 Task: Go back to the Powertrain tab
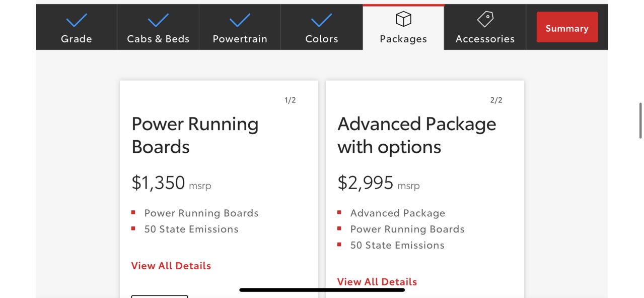240,27
